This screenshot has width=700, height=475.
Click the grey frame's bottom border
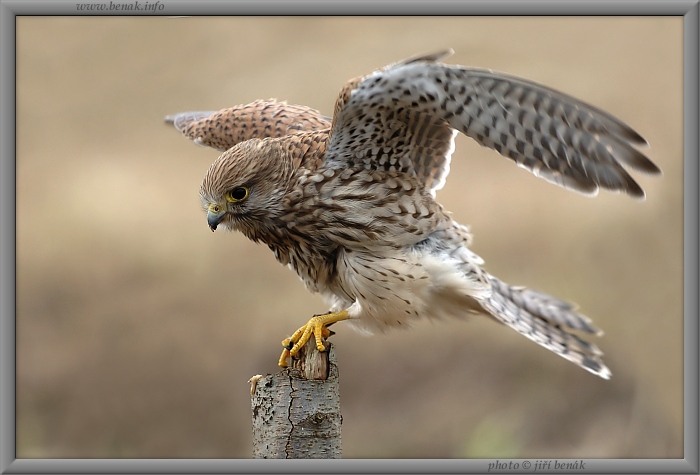pyautogui.click(x=300, y=466)
